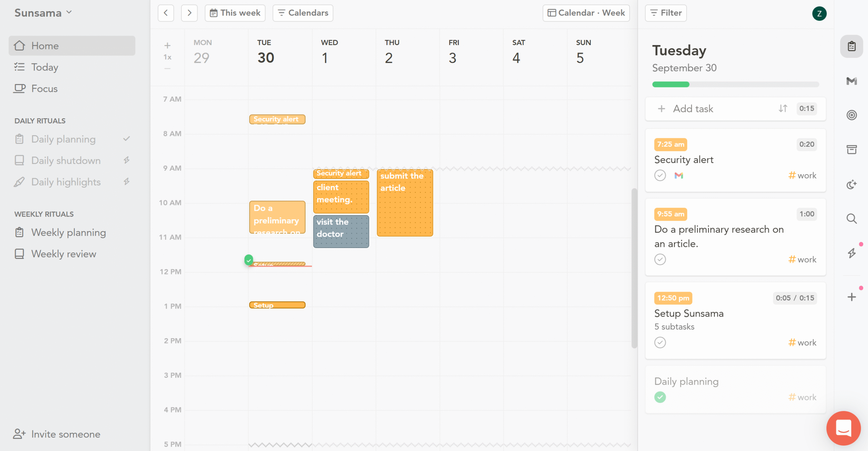Screen dimensions: 868x451
Task: Open the objectives target icon
Action: [x=851, y=115]
